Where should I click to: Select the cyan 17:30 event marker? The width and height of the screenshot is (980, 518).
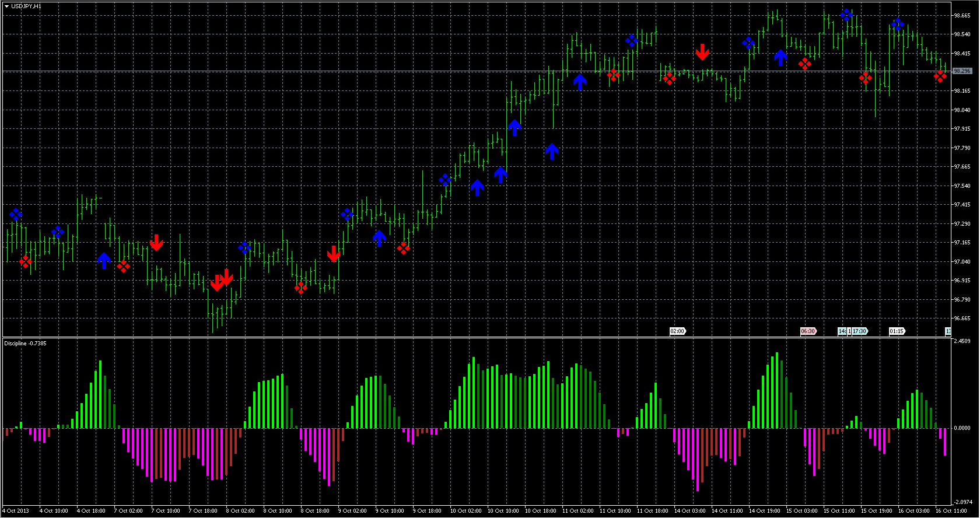[860, 331]
